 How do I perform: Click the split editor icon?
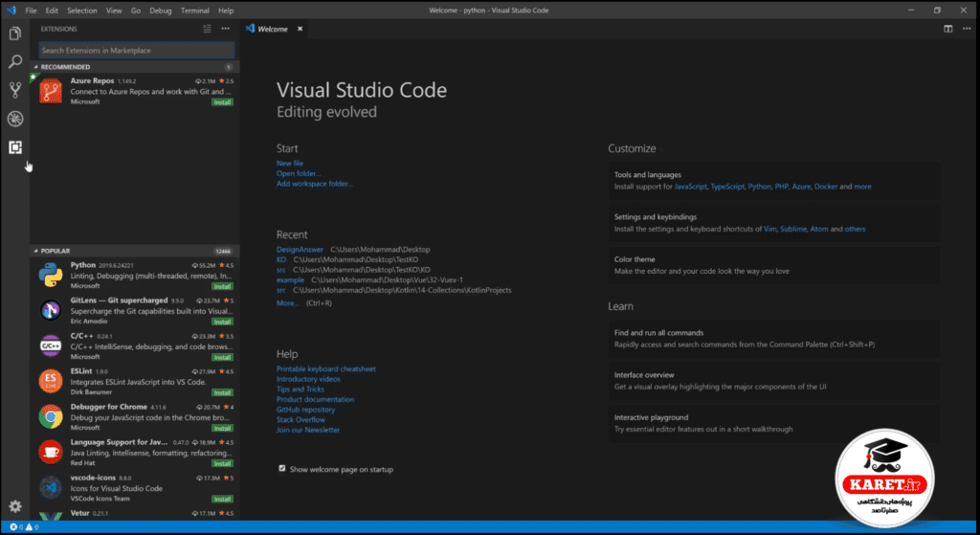point(948,29)
